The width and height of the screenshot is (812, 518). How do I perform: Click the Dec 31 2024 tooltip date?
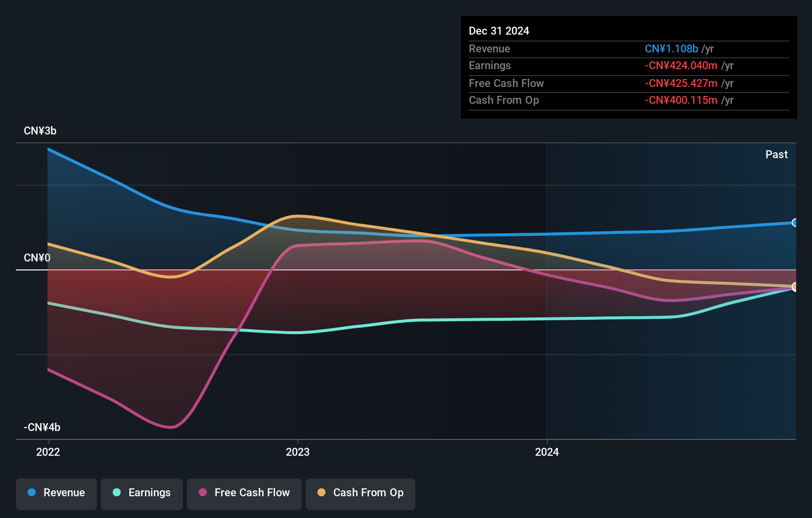pos(499,31)
